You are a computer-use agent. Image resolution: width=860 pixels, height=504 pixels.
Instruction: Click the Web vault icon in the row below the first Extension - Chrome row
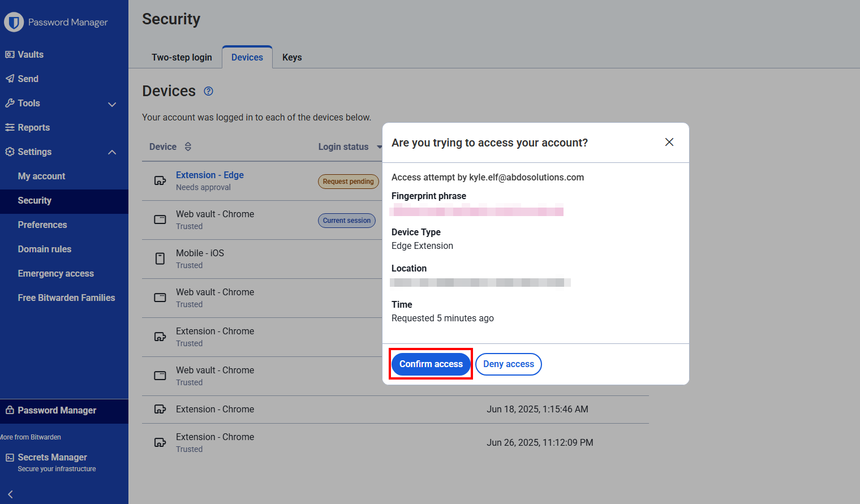[x=160, y=376]
